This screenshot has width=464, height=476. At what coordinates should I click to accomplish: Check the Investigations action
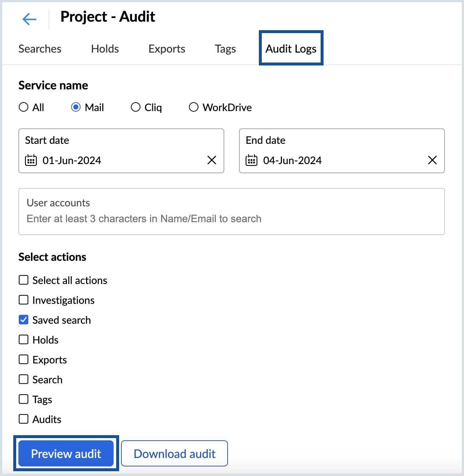point(24,299)
